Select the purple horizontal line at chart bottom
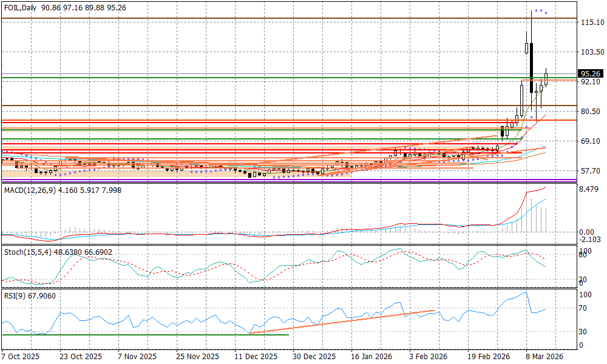This screenshot has height=364, width=607. (243, 180)
